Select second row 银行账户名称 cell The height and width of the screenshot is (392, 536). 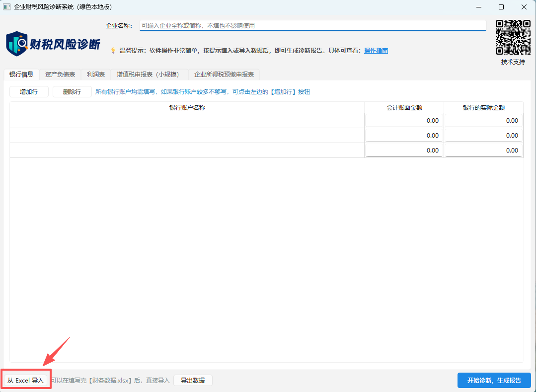tap(187, 136)
